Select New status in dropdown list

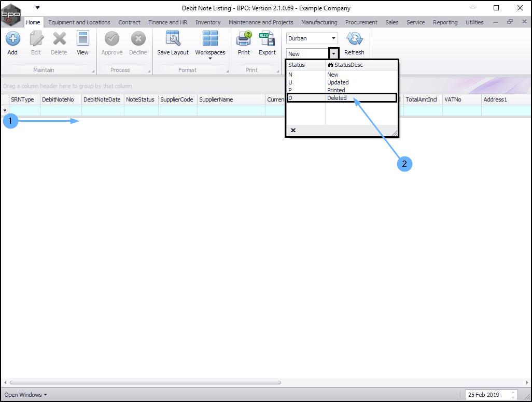pos(342,75)
